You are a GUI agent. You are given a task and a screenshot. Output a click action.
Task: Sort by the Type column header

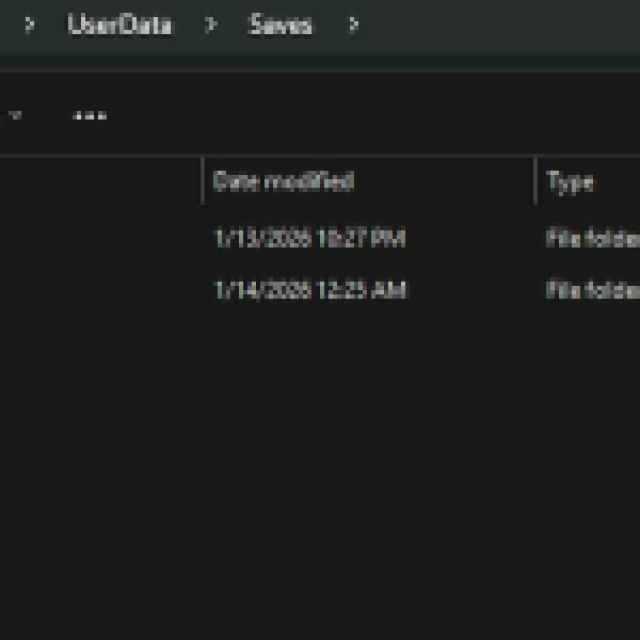point(570,182)
